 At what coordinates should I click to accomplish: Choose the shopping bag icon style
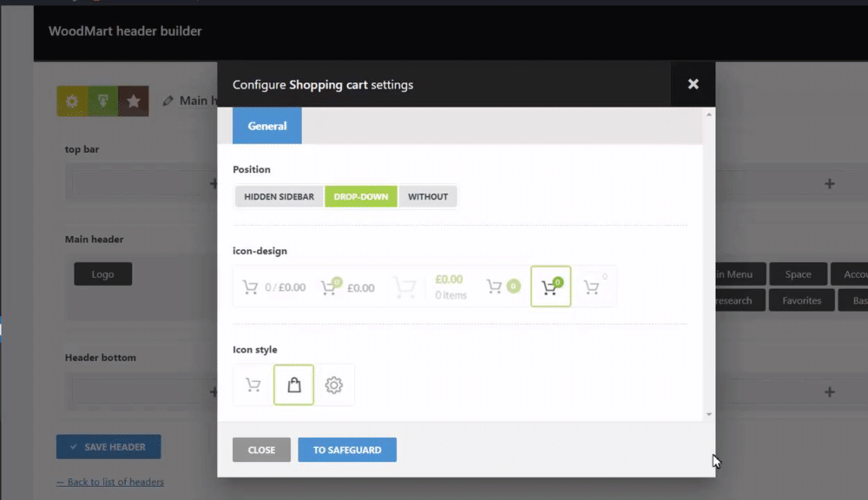pyautogui.click(x=293, y=385)
